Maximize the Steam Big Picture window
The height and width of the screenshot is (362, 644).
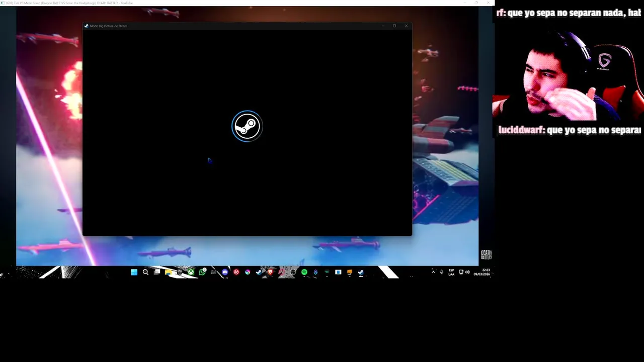[394, 26]
